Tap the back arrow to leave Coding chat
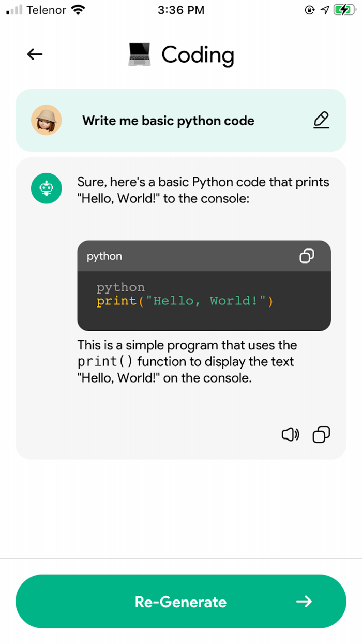This screenshot has height=644, width=362. coord(34,54)
